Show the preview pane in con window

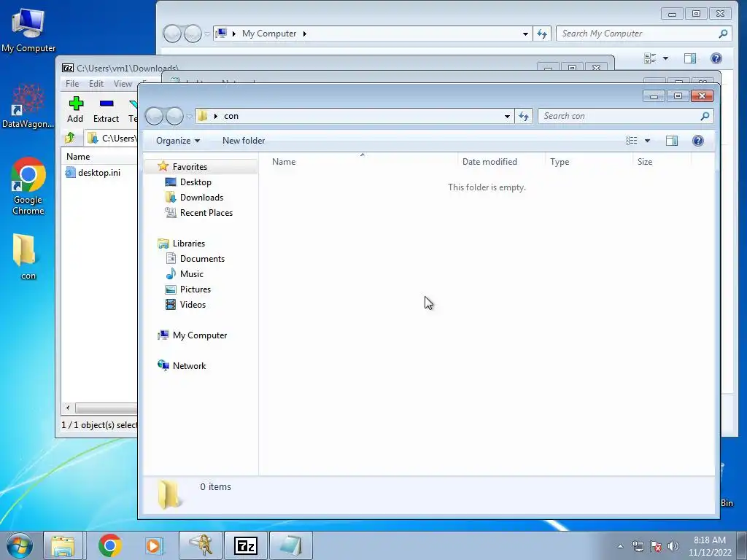(672, 141)
